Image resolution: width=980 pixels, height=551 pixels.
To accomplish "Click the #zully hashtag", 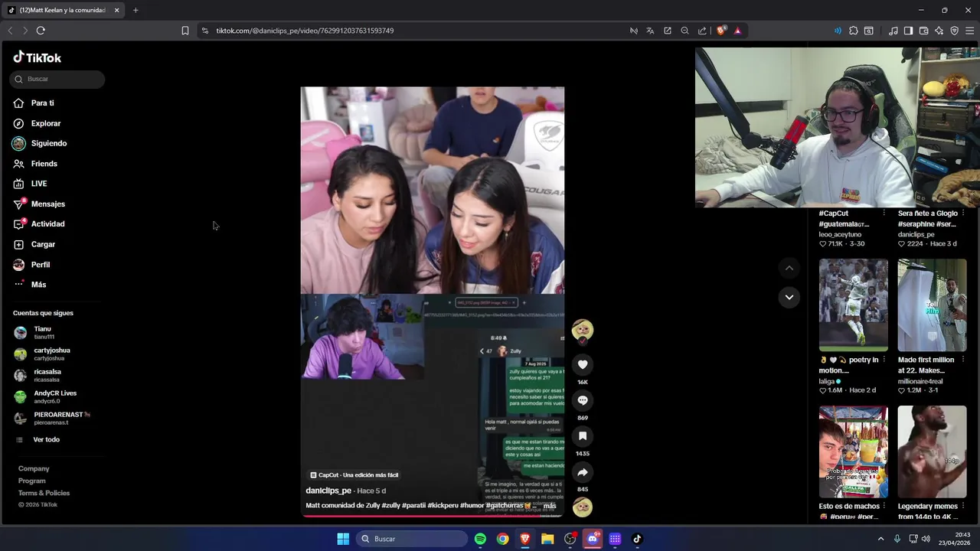I will 391,506.
